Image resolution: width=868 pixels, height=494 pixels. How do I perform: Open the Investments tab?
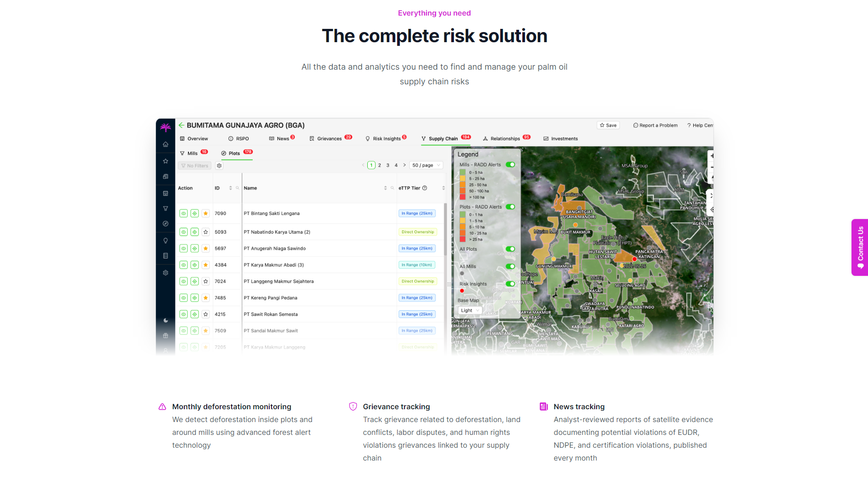pyautogui.click(x=560, y=138)
